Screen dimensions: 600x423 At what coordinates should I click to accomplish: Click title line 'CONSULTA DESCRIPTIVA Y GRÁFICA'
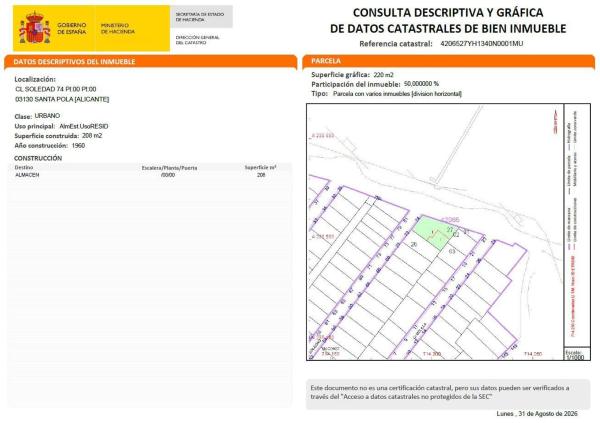[448, 13]
